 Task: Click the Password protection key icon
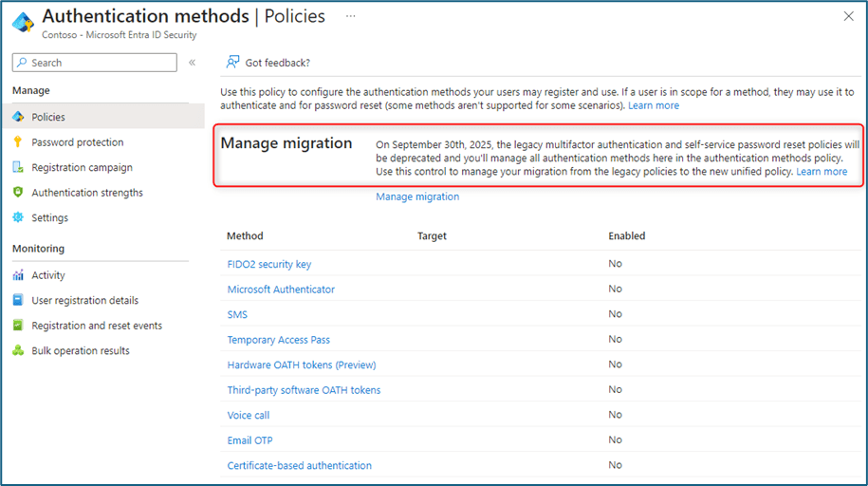pos(18,142)
